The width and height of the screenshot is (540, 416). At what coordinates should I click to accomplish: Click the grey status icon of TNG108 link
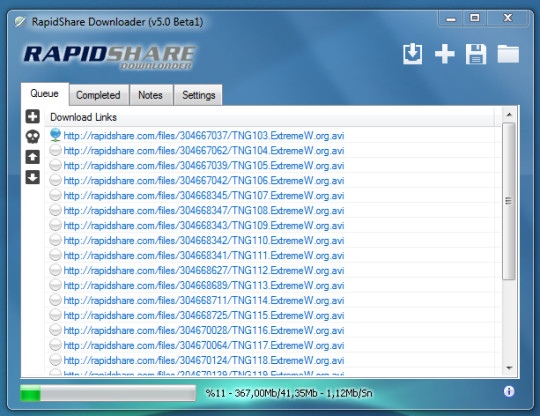(55, 210)
